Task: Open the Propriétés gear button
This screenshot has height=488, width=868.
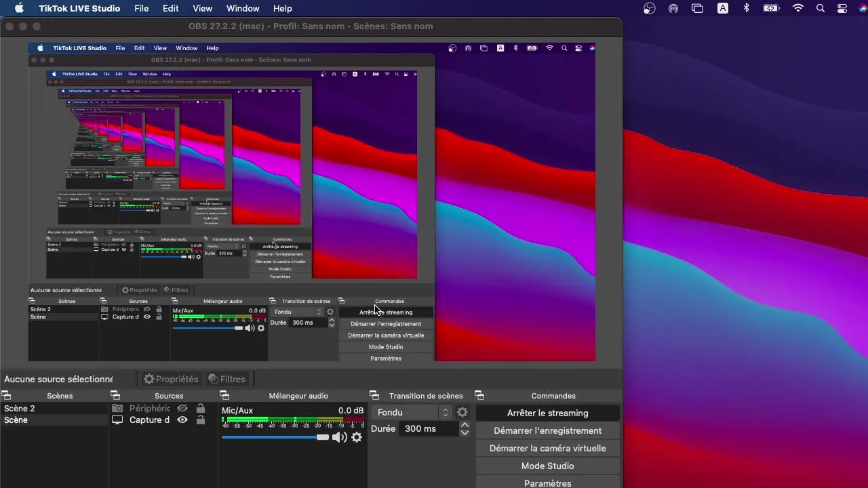Action: (171, 380)
